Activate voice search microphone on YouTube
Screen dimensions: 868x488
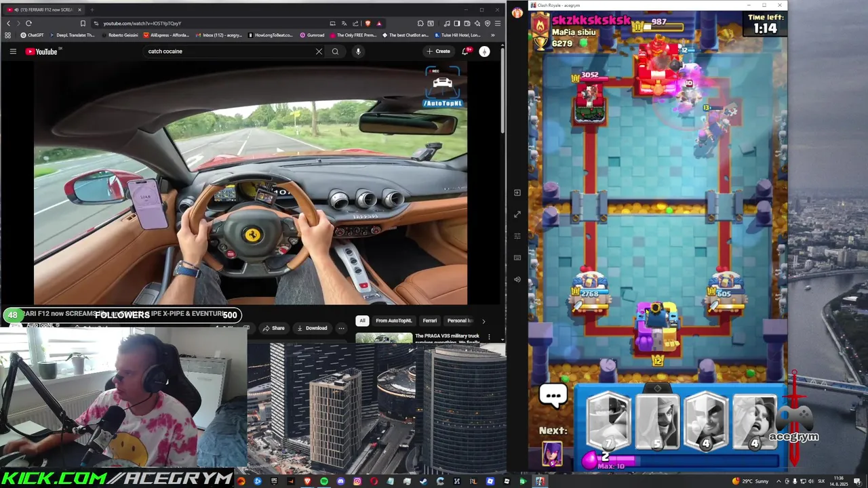coord(358,52)
